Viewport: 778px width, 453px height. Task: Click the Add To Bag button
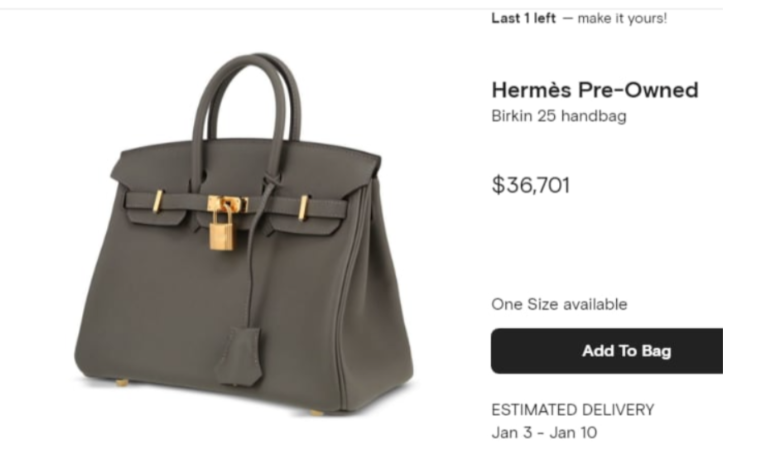pyautogui.click(x=607, y=351)
